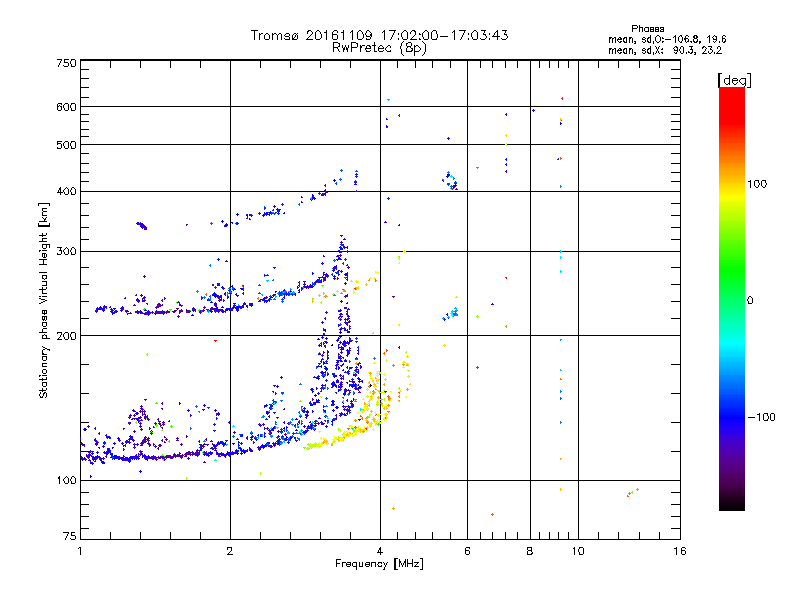The image size is (800, 600).
Task: Click the frequency axis tick label "4"
Action: [380, 551]
